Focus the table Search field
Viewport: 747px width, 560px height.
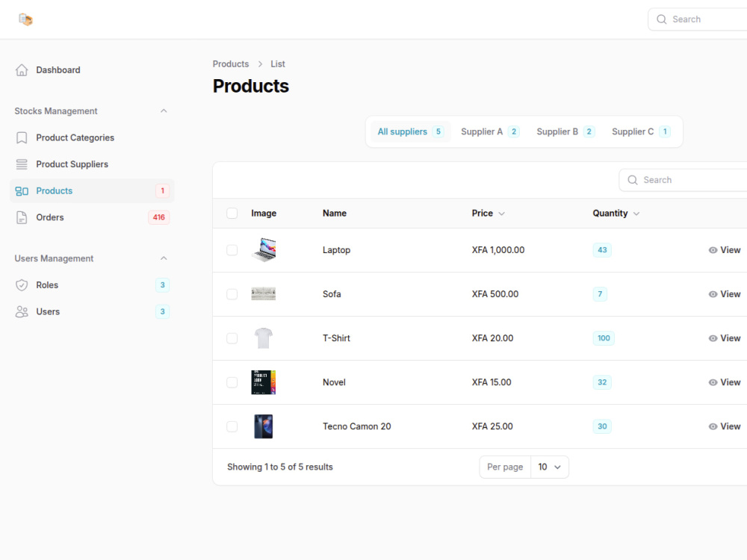(x=684, y=180)
